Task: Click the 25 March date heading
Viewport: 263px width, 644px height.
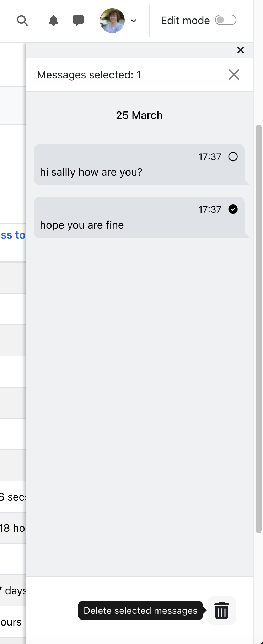Action: 139,115
